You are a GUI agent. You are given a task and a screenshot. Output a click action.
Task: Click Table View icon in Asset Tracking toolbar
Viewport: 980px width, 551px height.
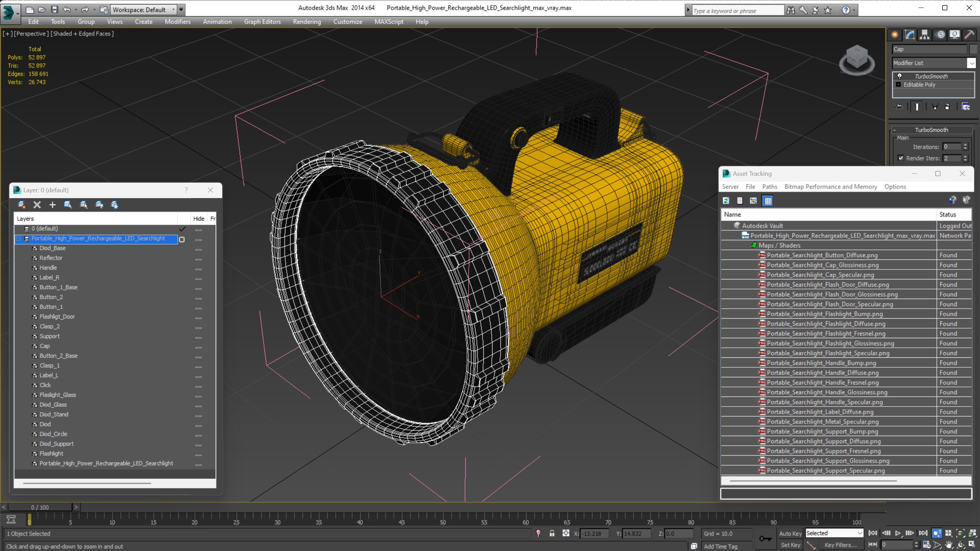[x=768, y=201]
